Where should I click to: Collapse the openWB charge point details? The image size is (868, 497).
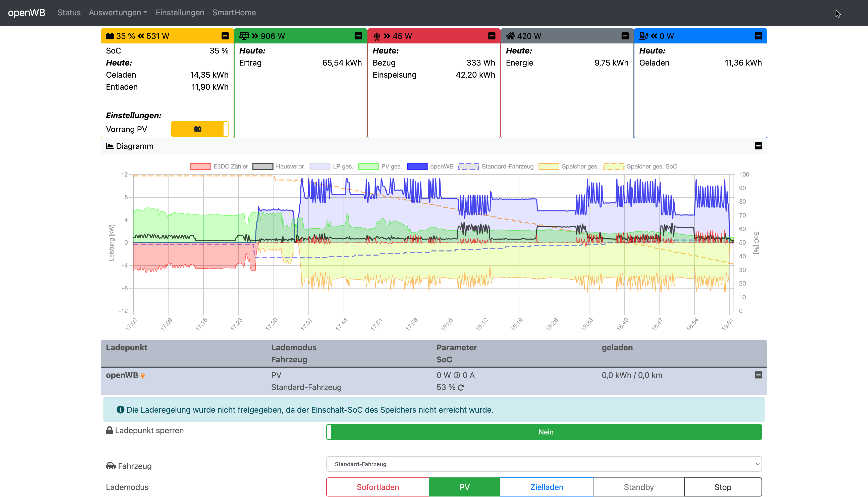point(758,375)
